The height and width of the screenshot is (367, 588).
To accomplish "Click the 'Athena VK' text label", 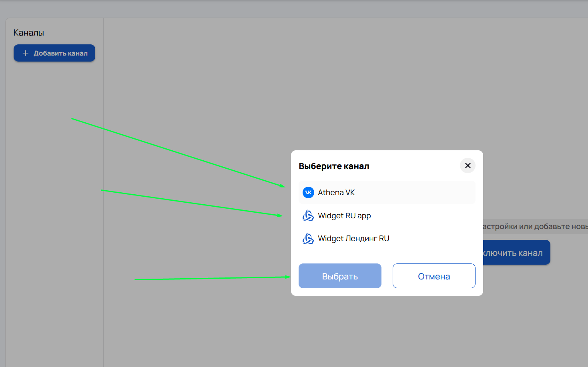I will pyautogui.click(x=336, y=192).
